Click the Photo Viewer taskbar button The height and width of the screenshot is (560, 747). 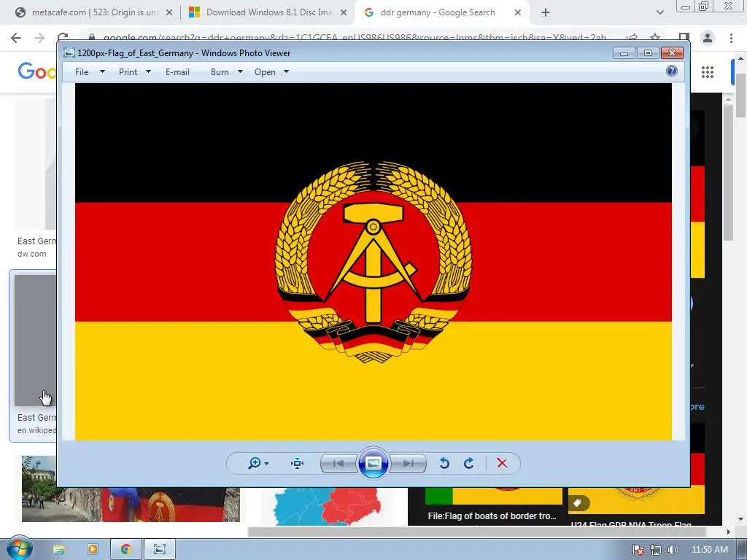160,550
